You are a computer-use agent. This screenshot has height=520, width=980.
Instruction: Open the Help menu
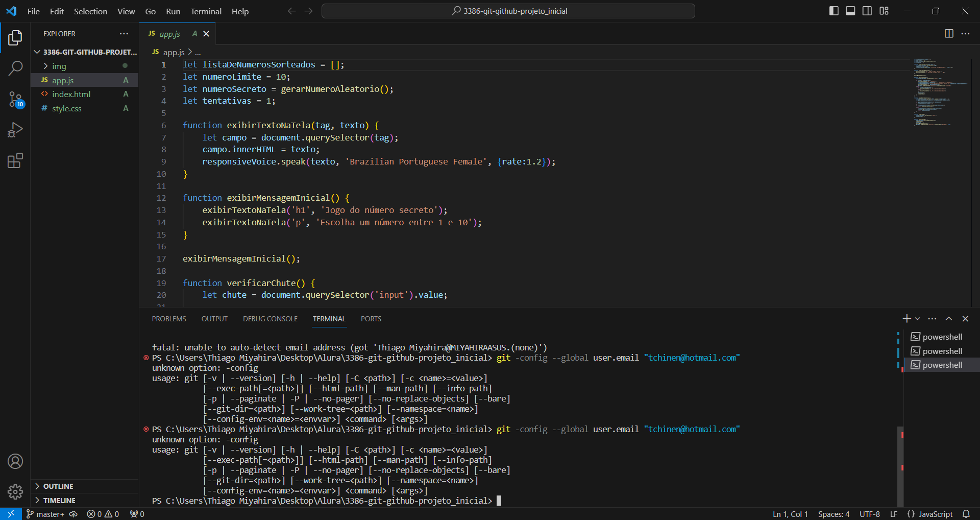pyautogui.click(x=240, y=11)
